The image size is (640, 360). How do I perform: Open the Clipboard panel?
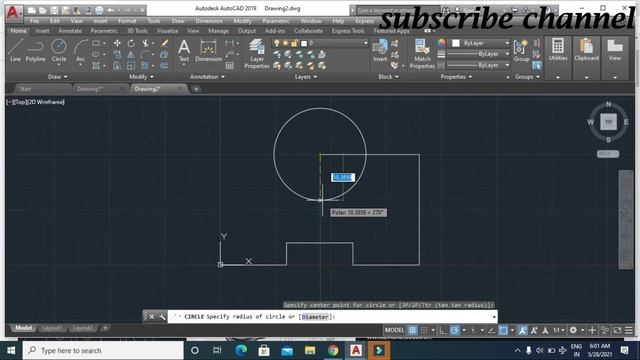tap(587, 50)
